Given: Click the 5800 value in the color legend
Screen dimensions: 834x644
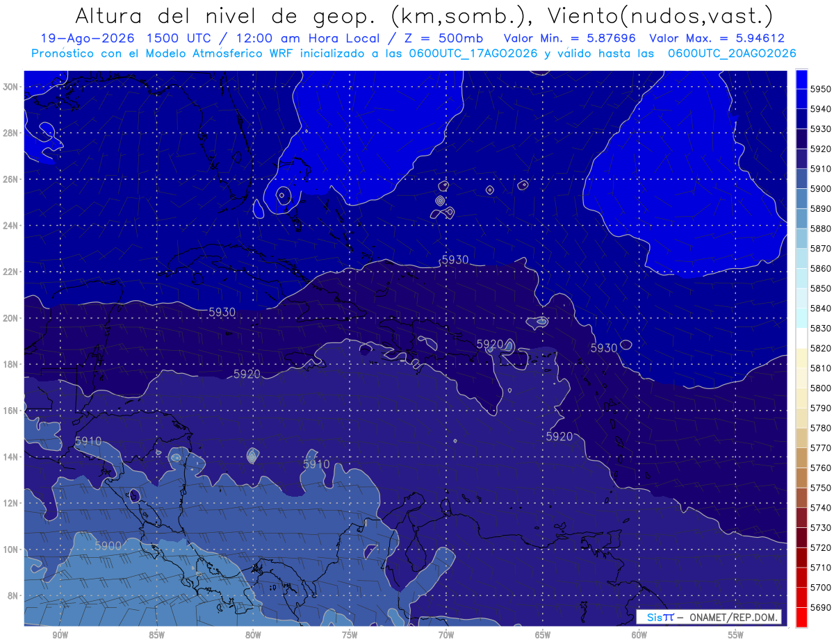Looking at the screenshot, I should point(820,388).
